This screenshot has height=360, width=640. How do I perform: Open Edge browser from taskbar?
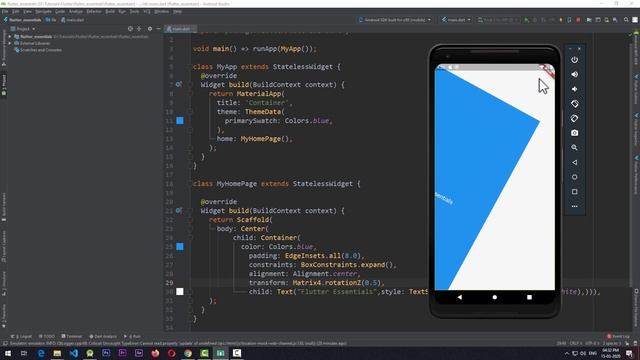point(41,353)
